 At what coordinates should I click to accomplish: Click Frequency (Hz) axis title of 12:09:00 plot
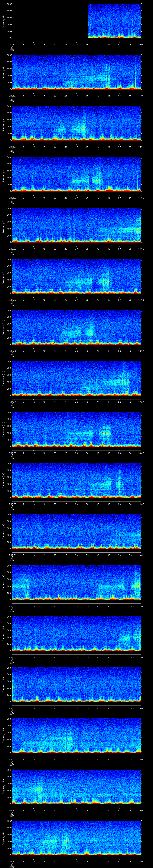3,21
